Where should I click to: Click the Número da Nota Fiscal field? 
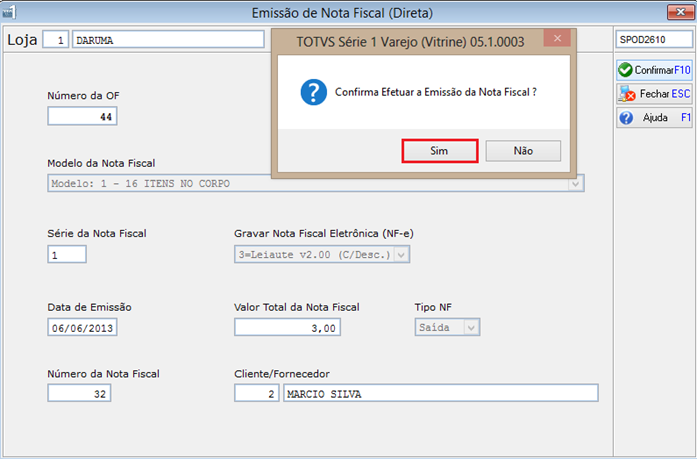pyautogui.click(x=79, y=394)
